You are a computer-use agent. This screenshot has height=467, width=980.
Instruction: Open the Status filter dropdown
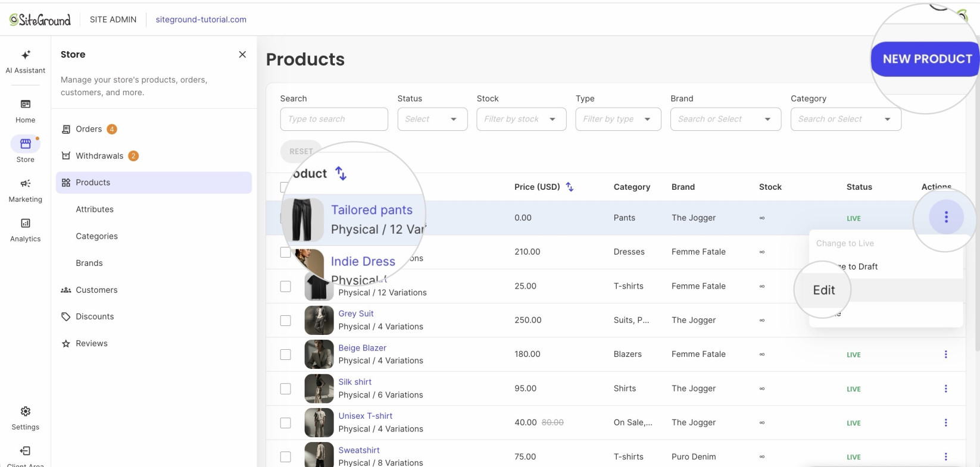[432, 119]
